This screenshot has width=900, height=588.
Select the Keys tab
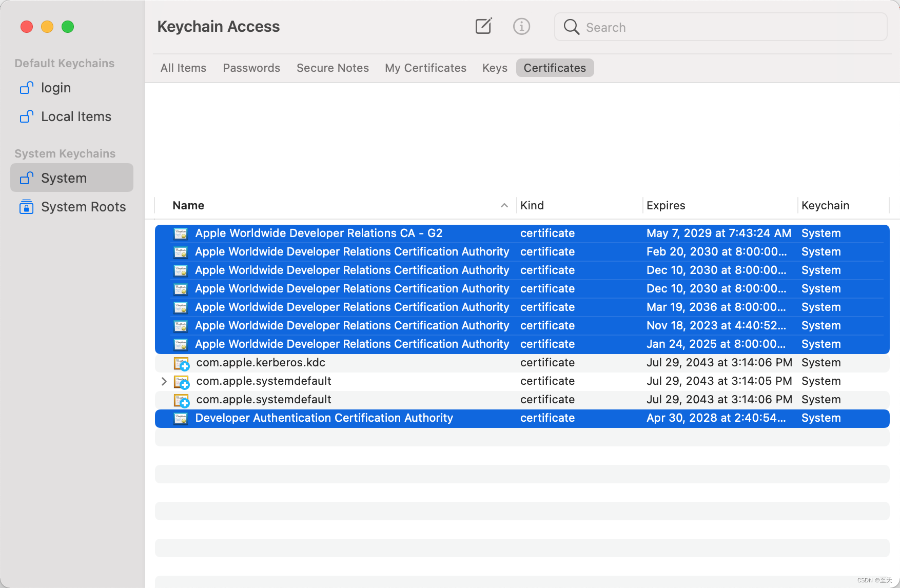click(x=495, y=68)
